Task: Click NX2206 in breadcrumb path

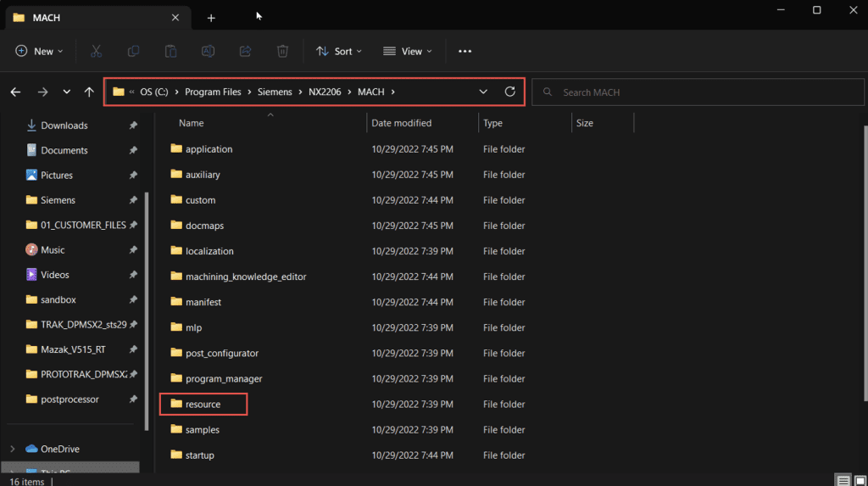Action: (x=325, y=92)
